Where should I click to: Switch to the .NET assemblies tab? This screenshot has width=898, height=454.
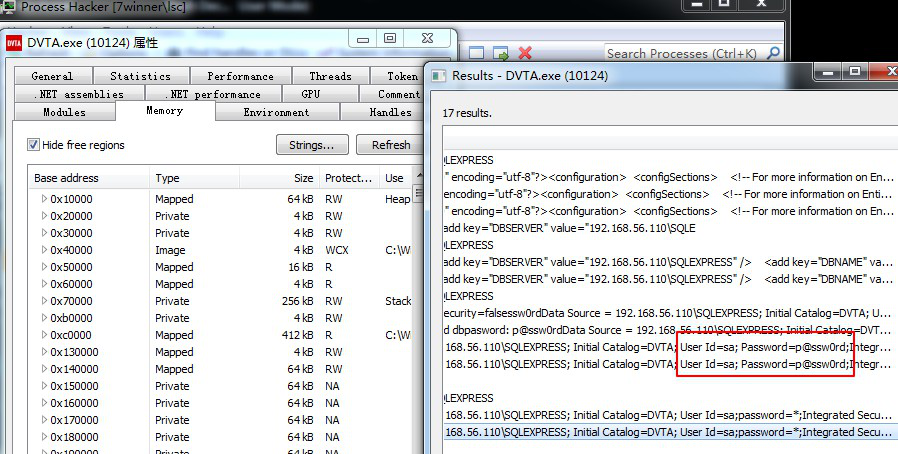click(78, 94)
